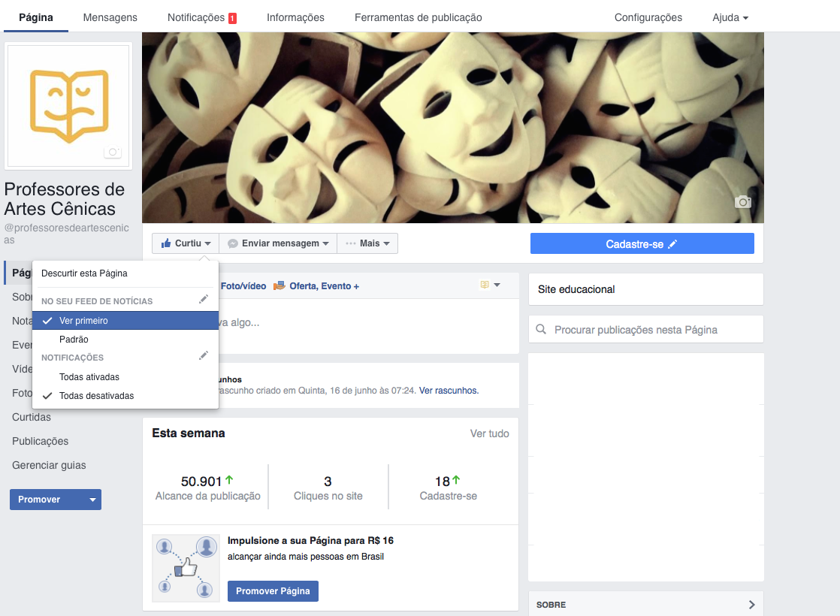The height and width of the screenshot is (616, 840).
Task: Select Todas ativadas notifications option
Action: click(125, 376)
